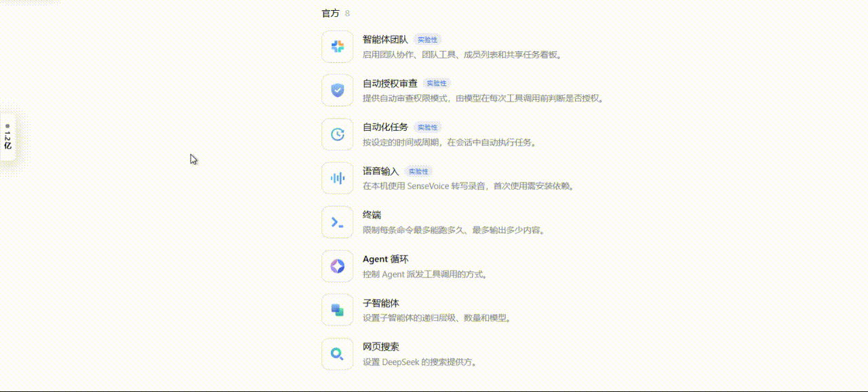The image size is (868, 392).
Task: Select the 终端 title
Action: coord(372,215)
